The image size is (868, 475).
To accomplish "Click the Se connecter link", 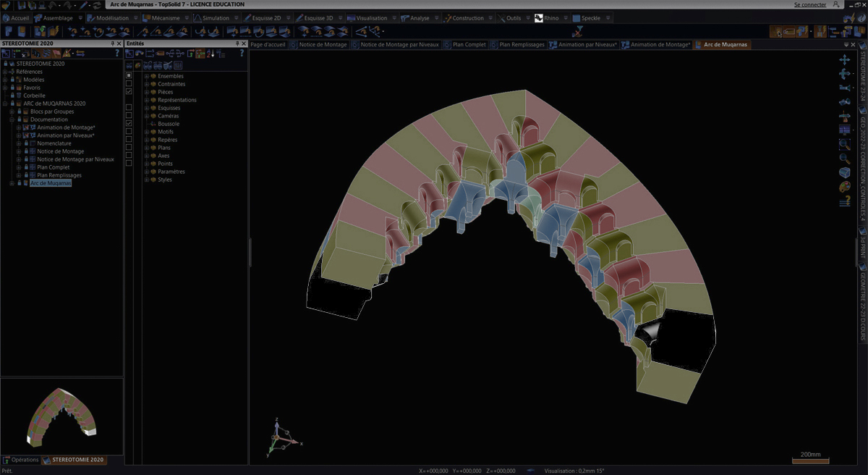I will pos(809,4).
